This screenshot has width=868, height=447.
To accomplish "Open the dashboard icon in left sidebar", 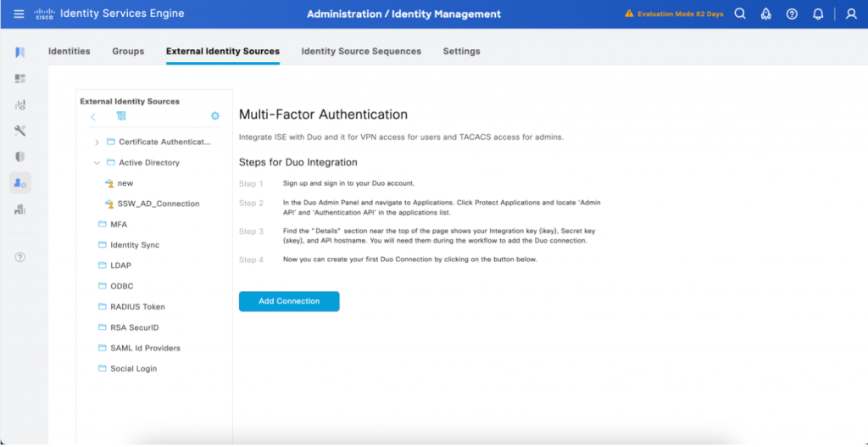I will tap(20, 79).
